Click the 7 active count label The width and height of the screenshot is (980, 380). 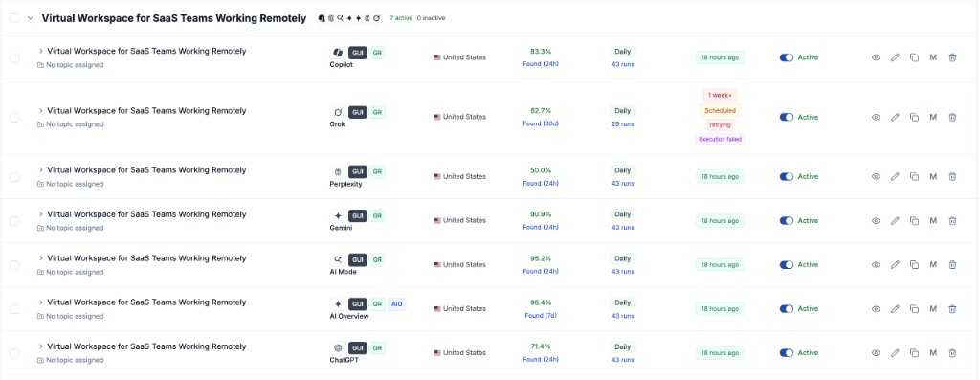[x=401, y=18]
